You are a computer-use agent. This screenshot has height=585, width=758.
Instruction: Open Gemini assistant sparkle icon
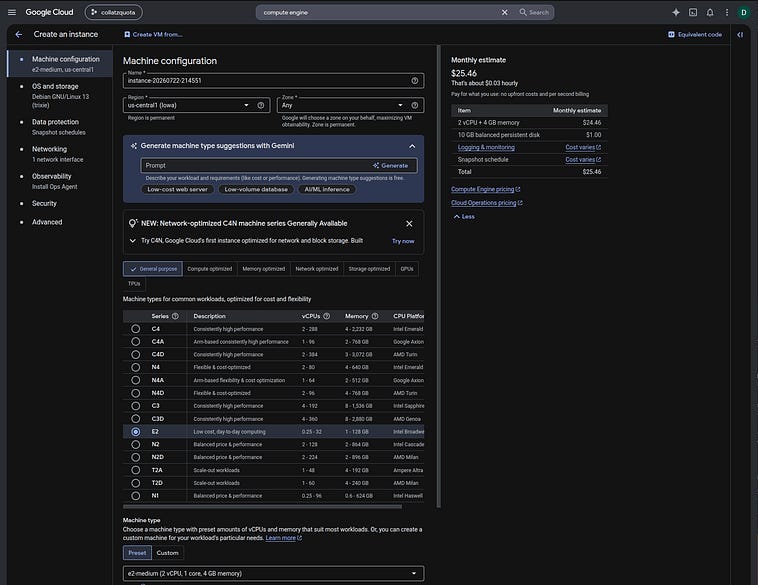(x=676, y=13)
